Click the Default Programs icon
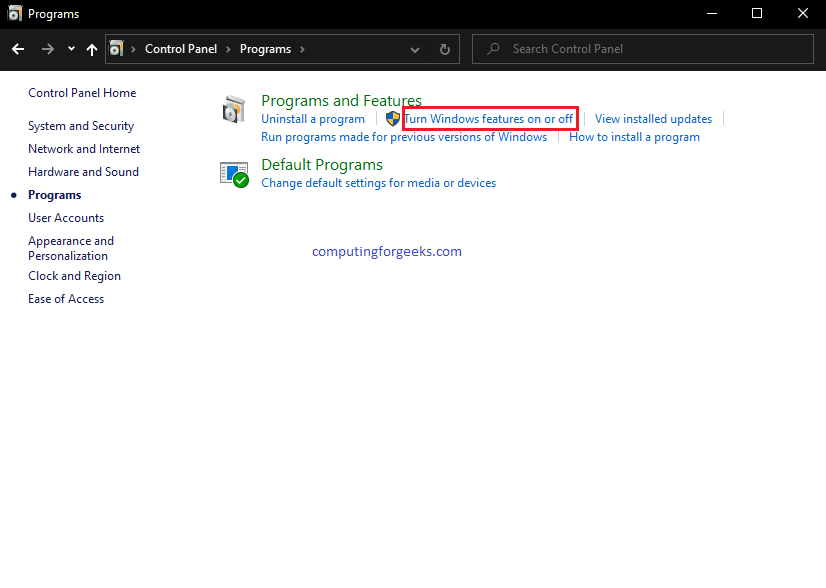 click(234, 174)
